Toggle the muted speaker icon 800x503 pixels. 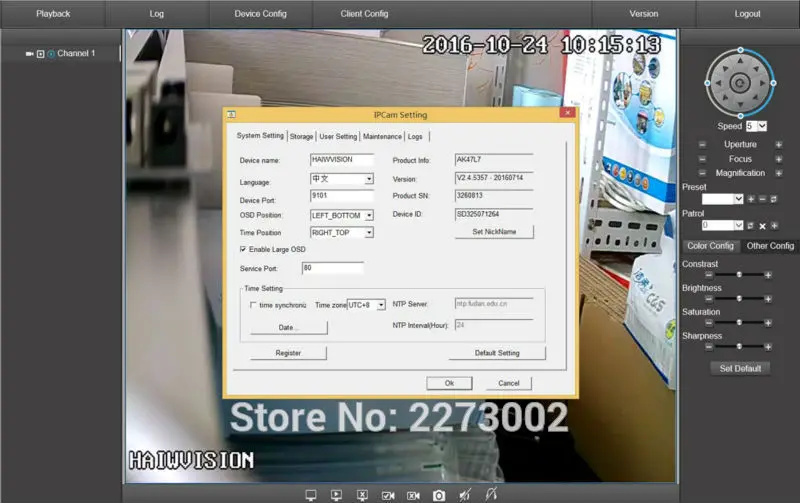pyautogui.click(x=465, y=494)
